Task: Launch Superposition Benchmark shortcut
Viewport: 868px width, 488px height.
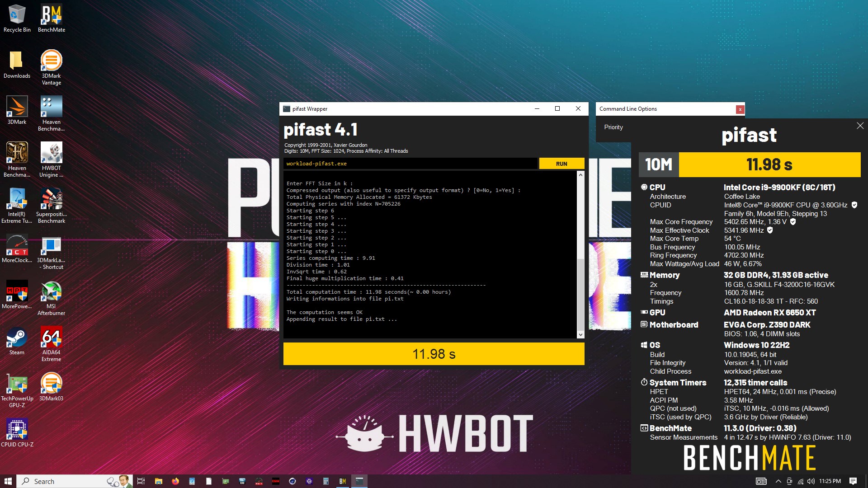Action: click(51, 206)
